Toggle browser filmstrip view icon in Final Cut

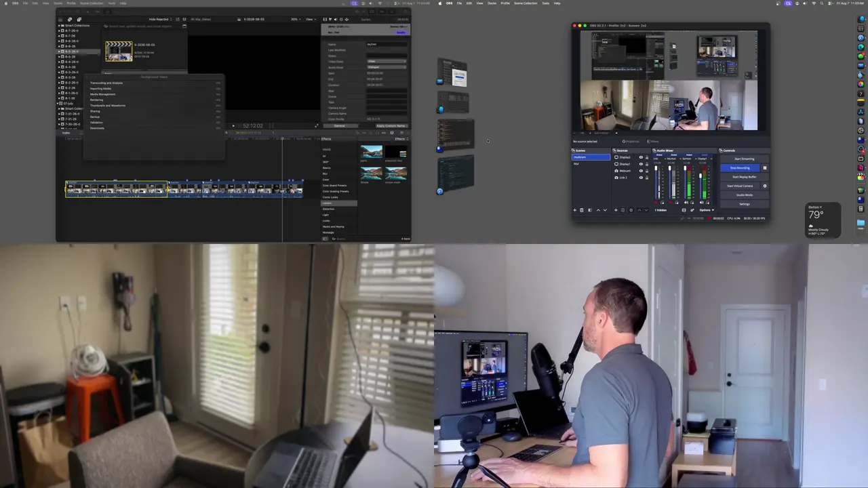[177, 19]
